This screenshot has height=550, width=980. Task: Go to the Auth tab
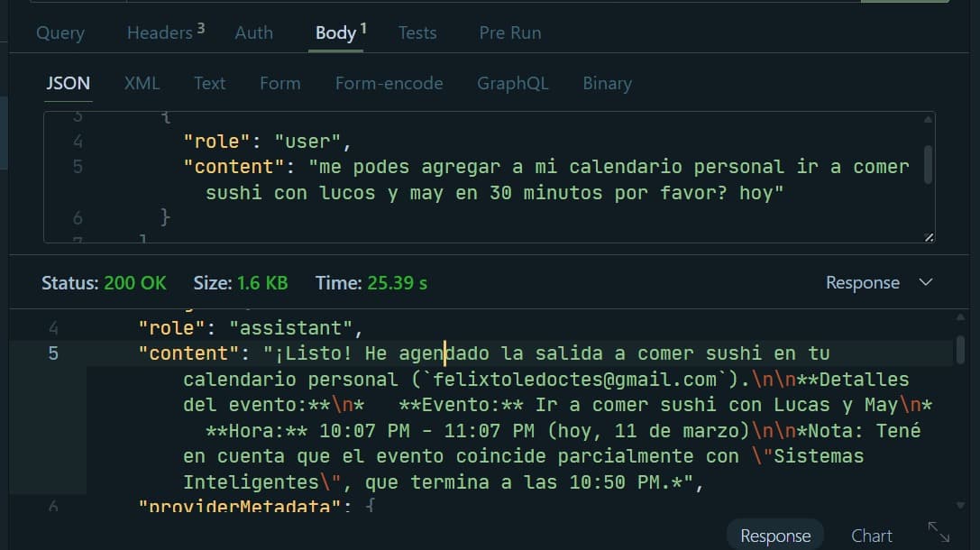(x=253, y=33)
